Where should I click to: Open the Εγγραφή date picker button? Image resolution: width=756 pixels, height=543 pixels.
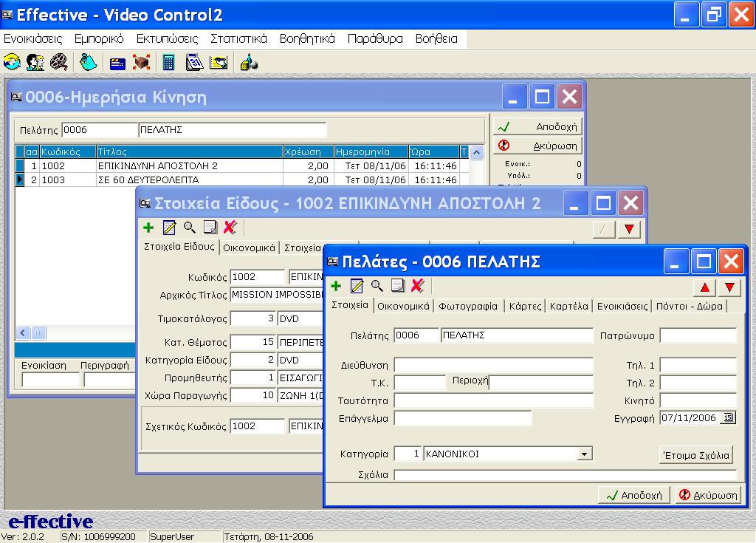click(x=728, y=418)
